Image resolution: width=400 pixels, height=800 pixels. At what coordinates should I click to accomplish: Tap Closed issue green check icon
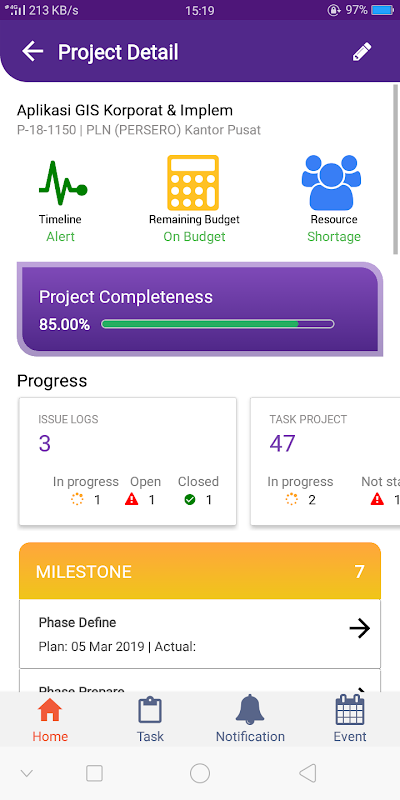[190, 499]
